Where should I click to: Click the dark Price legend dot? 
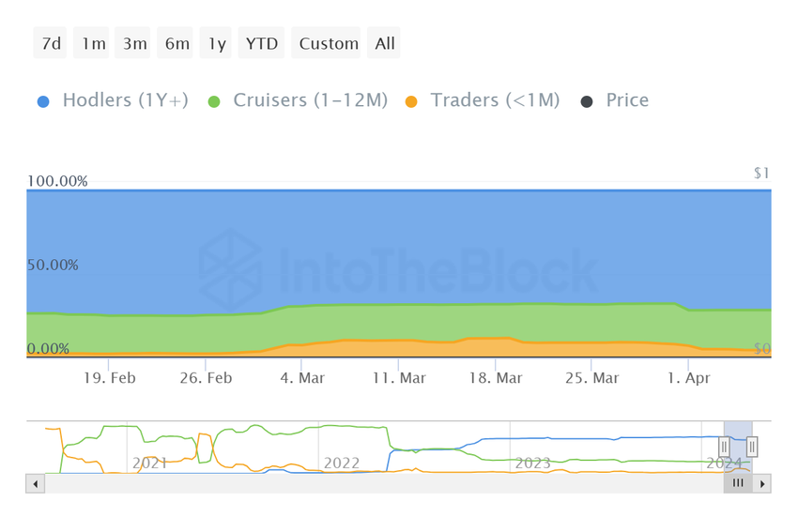(x=587, y=101)
